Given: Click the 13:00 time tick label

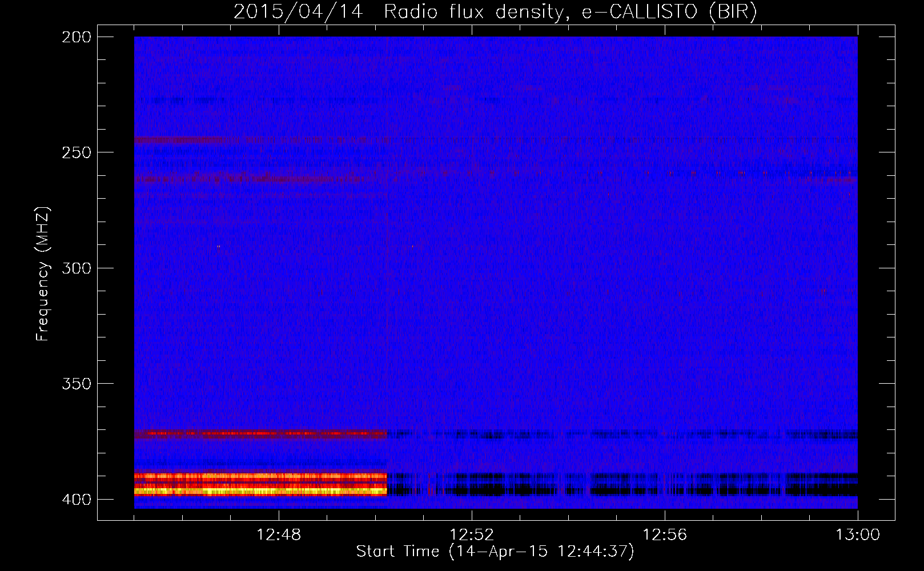Looking at the screenshot, I should pos(858,535).
